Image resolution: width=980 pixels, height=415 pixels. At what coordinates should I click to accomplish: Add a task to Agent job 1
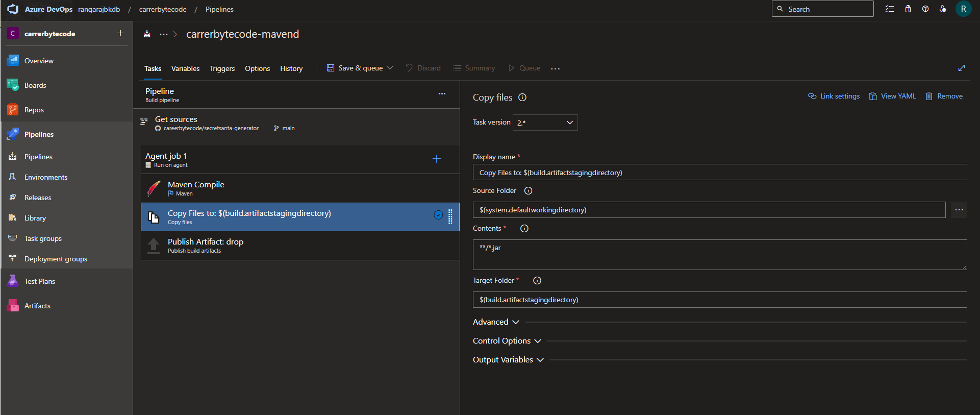click(x=437, y=159)
